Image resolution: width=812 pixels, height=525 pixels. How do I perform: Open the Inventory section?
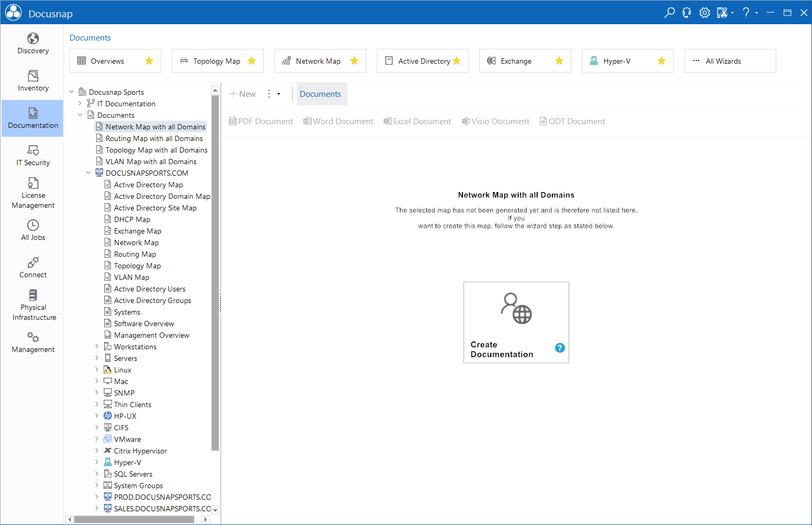[33, 81]
